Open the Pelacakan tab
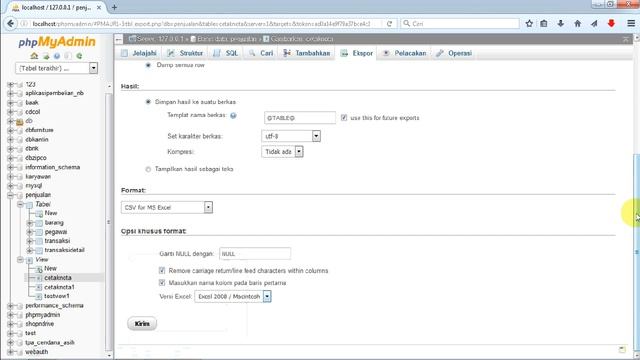 click(404, 53)
